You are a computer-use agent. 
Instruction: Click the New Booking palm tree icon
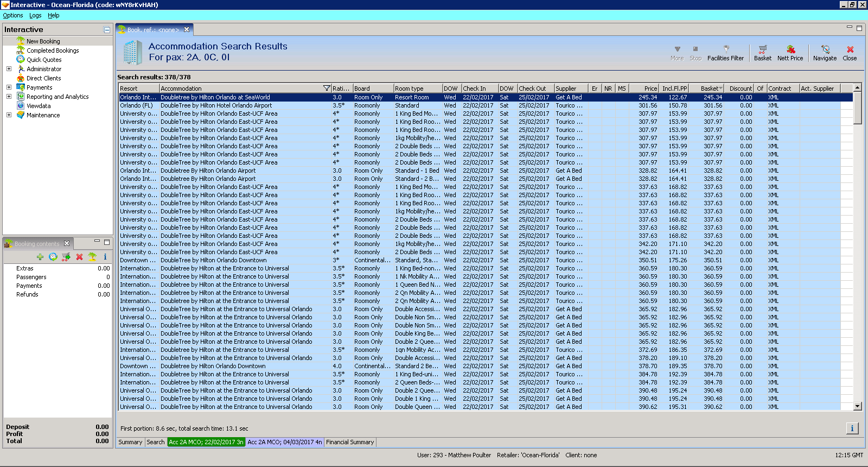pos(21,41)
